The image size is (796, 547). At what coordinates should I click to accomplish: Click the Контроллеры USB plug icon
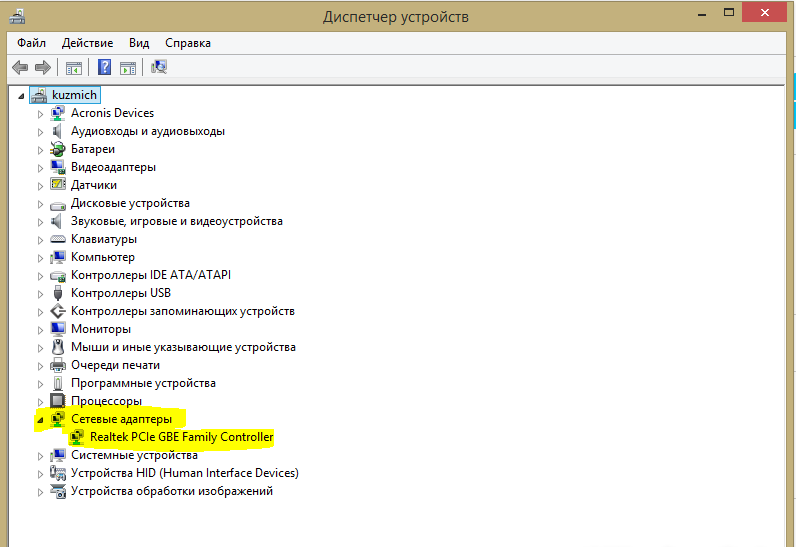[58, 293]
